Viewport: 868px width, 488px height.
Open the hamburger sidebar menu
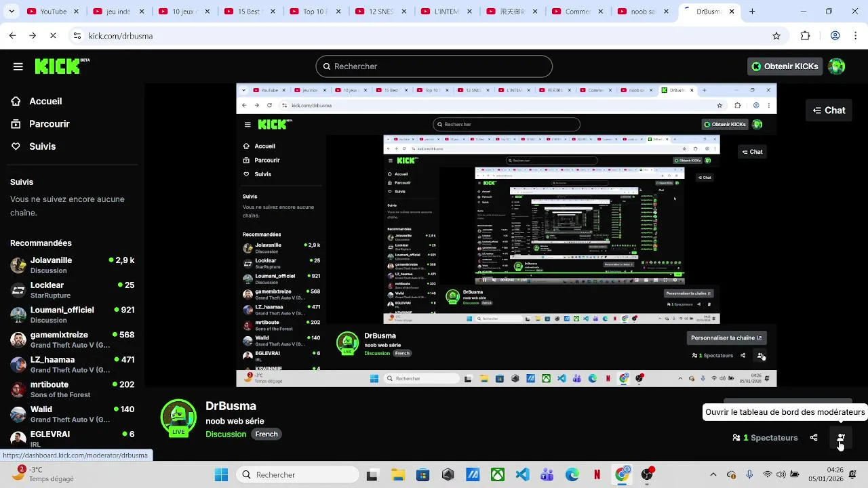click(18, 66)
